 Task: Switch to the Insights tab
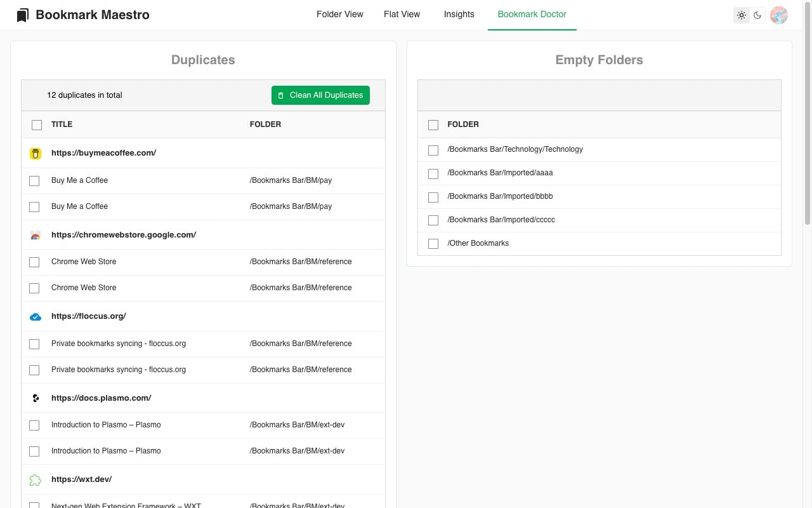[x=459, y=14]
